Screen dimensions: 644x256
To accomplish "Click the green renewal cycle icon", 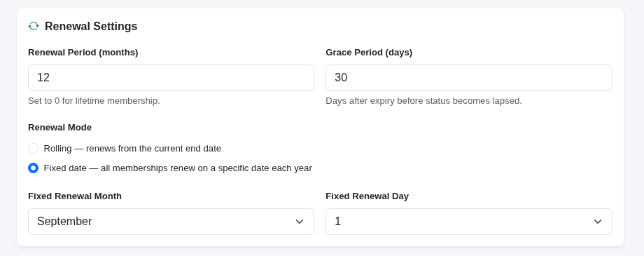I will [34, 27].
